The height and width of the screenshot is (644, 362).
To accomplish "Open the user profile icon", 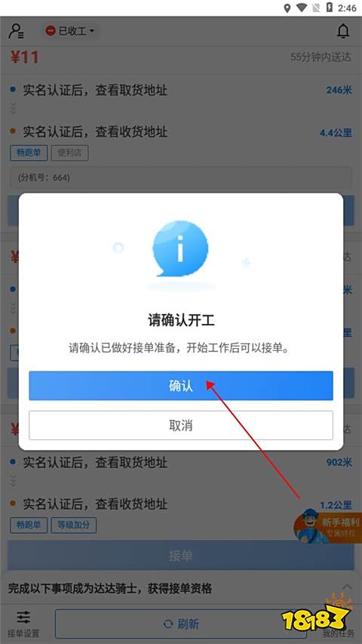I will tap(16, 31).
